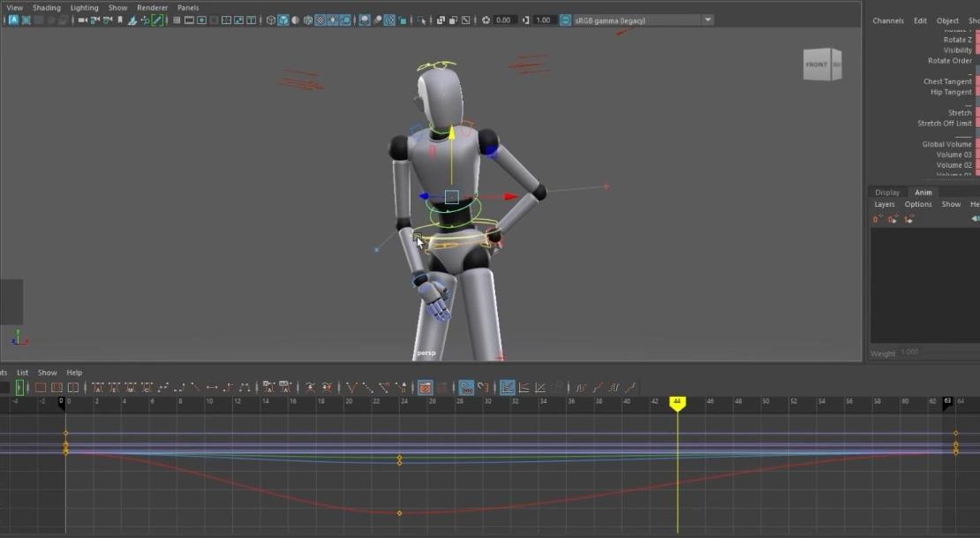Click the FRONT face of view cube
The image size is (980, 538).
point(817,64)
